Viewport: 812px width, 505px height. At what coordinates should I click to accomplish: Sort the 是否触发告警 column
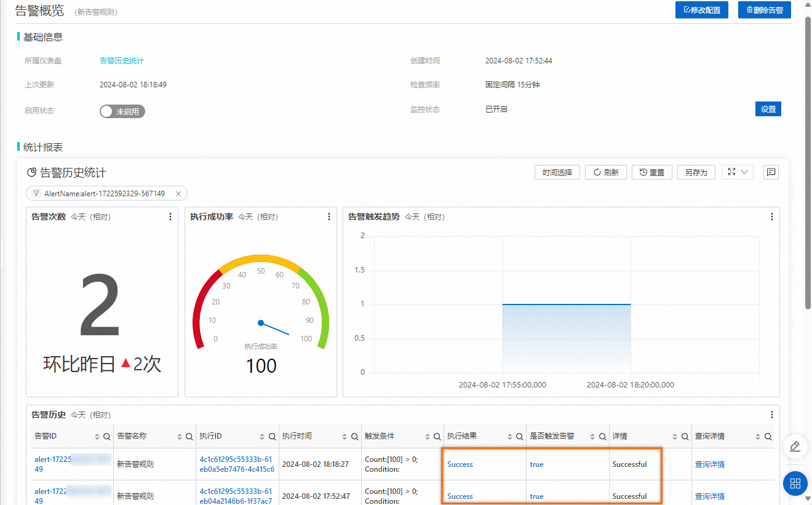592,436
